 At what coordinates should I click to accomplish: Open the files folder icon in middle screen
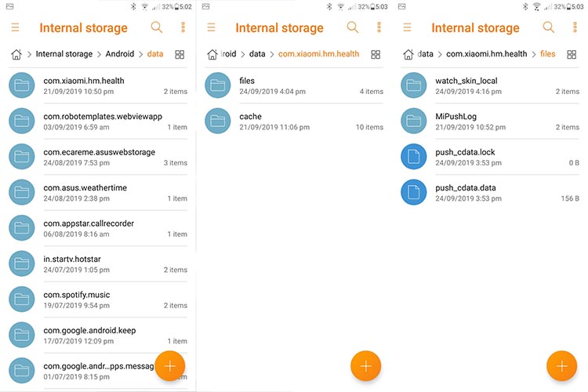pyautogui.click(x=218, y=85)
